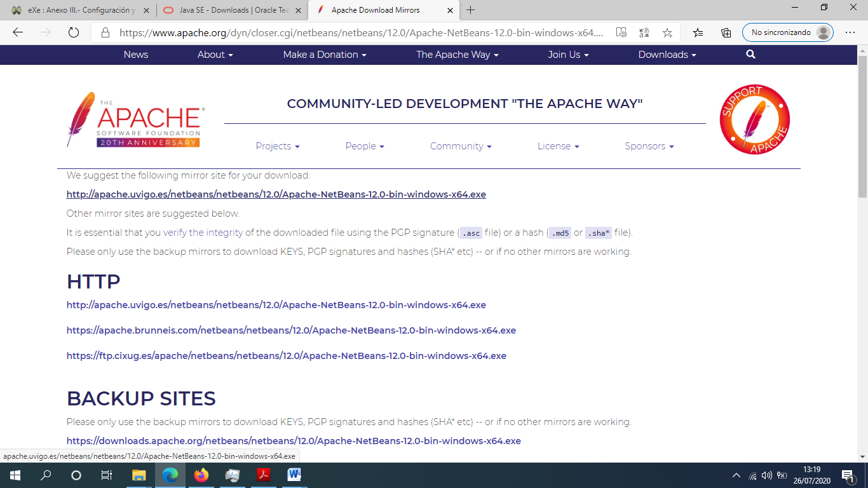Click the COMMUNITY-LED DEVELOPMENT heading text
868x488 pixels.
point(465,104)
